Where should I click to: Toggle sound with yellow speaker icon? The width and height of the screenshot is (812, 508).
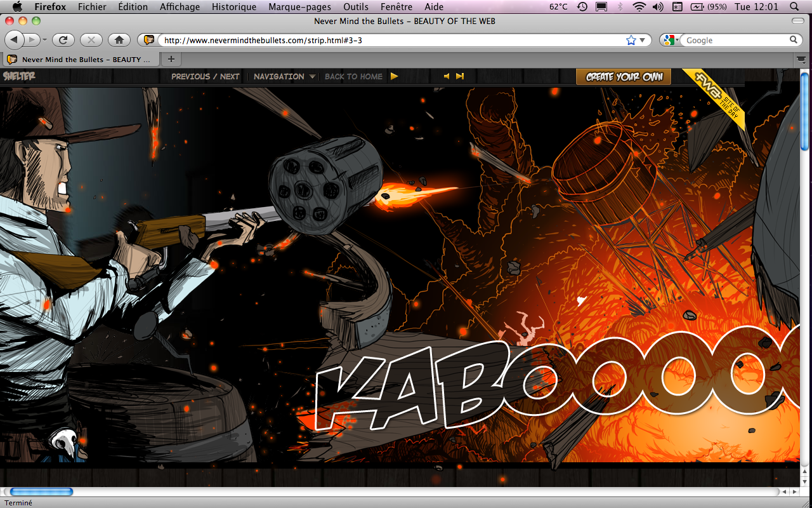tap(447, 76)
